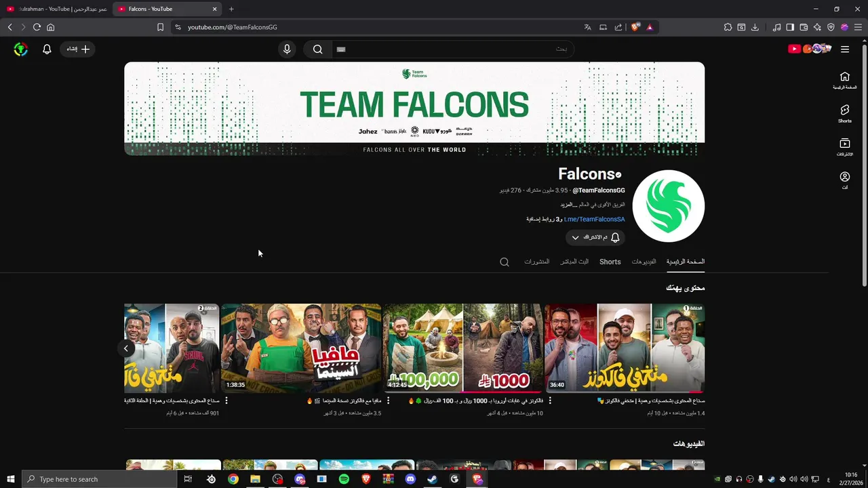Switch to المنشورات channel tab
The width and height of the screenshot is (868, 488).
(x=536, y=262)
